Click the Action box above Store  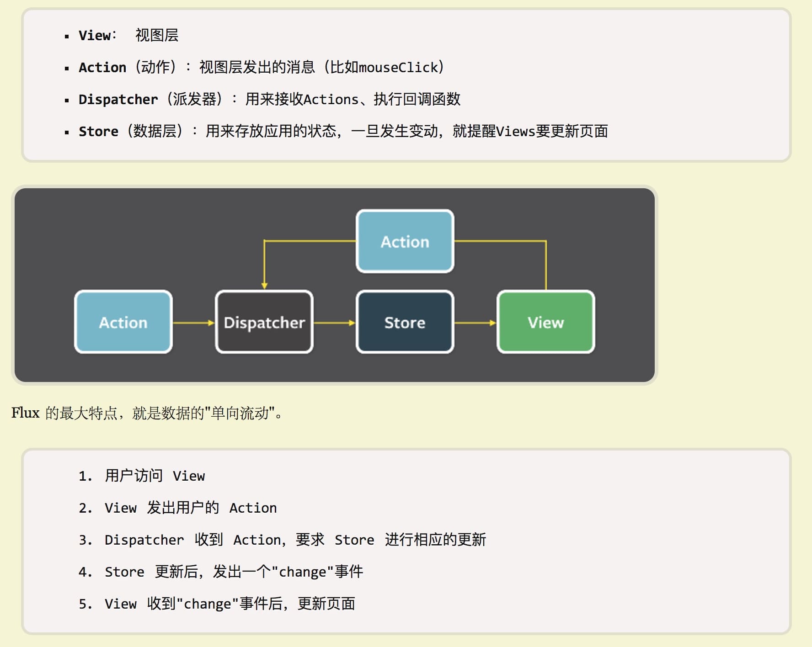point(405,241)
